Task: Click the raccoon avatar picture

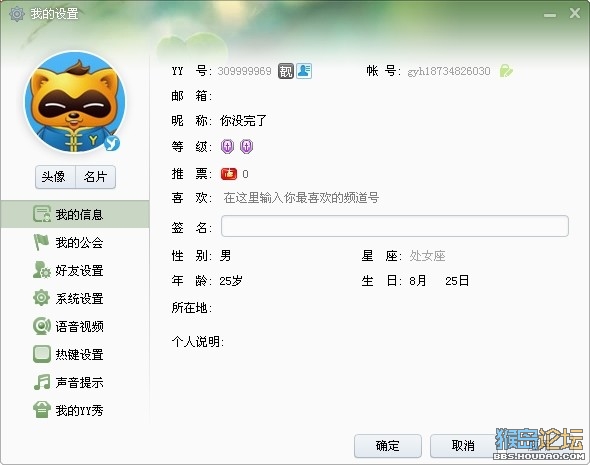Action: (75, 102)
